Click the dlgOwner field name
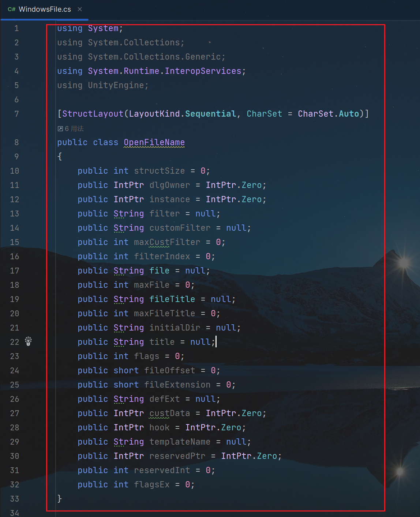This screenshot has width=420, height=517. tap(170, 185)
